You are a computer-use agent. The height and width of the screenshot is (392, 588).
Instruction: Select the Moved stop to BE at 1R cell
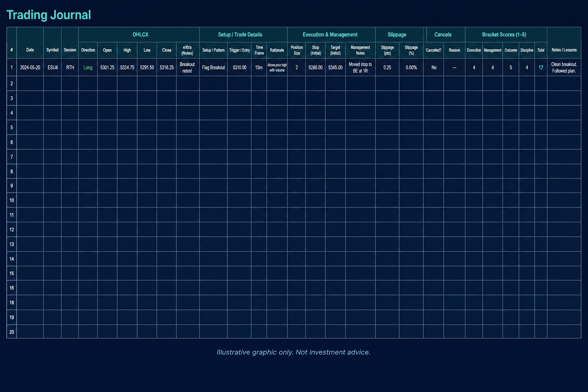(x=360, y=68)
